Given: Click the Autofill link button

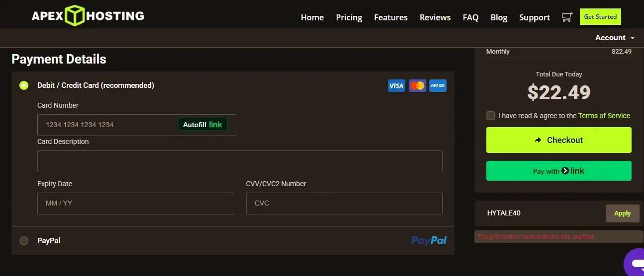Looking at the screenshot, I should [x=202, y=125].
